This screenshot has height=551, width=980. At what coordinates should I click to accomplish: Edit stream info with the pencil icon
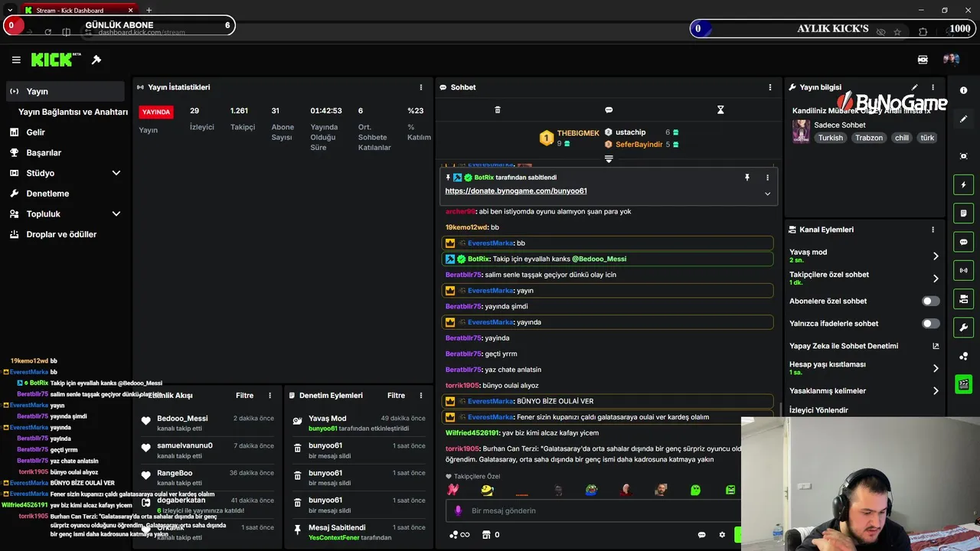914,87
